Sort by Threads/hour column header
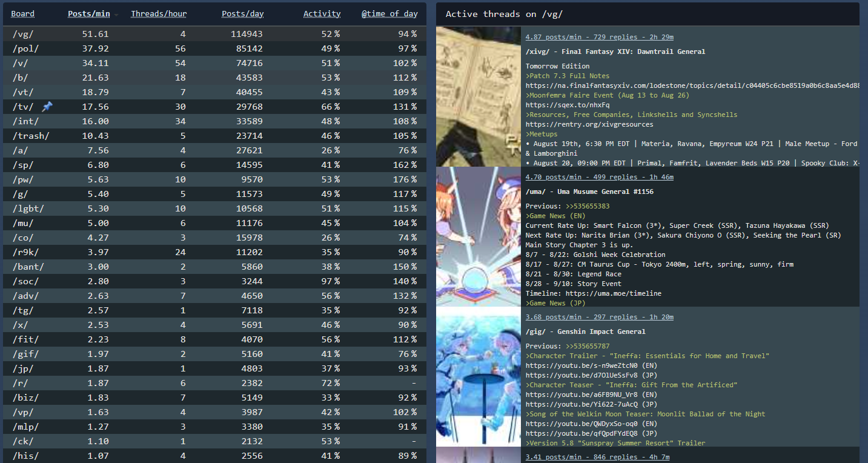868x463 pixels. tap(159, 14)
